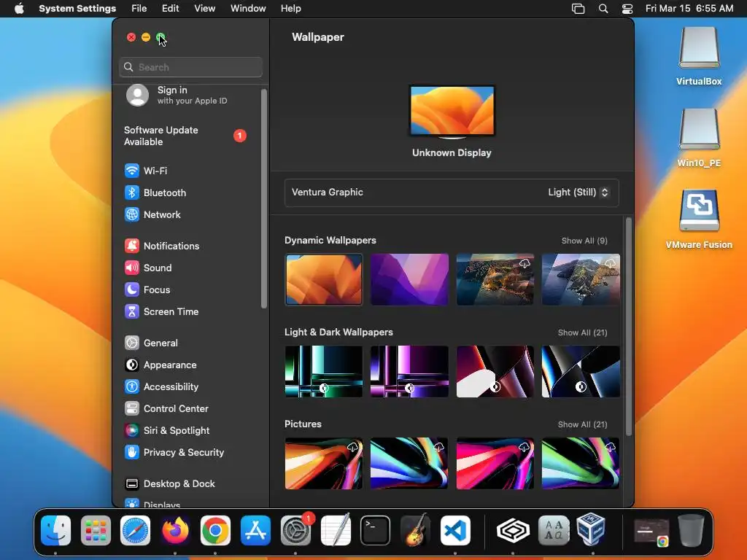
Task: Pick the red folded Light & Dark wallpaper
Action: (495, 371)
